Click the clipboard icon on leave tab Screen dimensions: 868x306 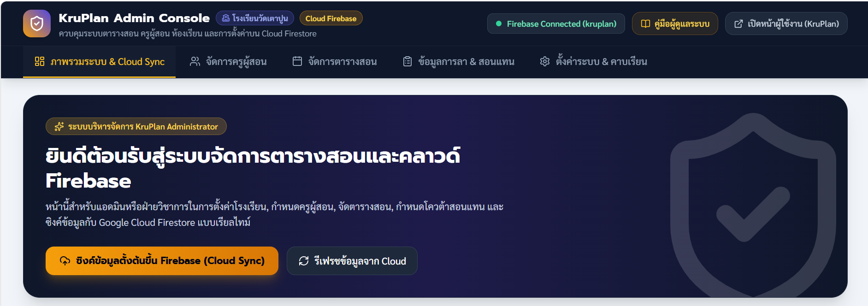point(407,61)
